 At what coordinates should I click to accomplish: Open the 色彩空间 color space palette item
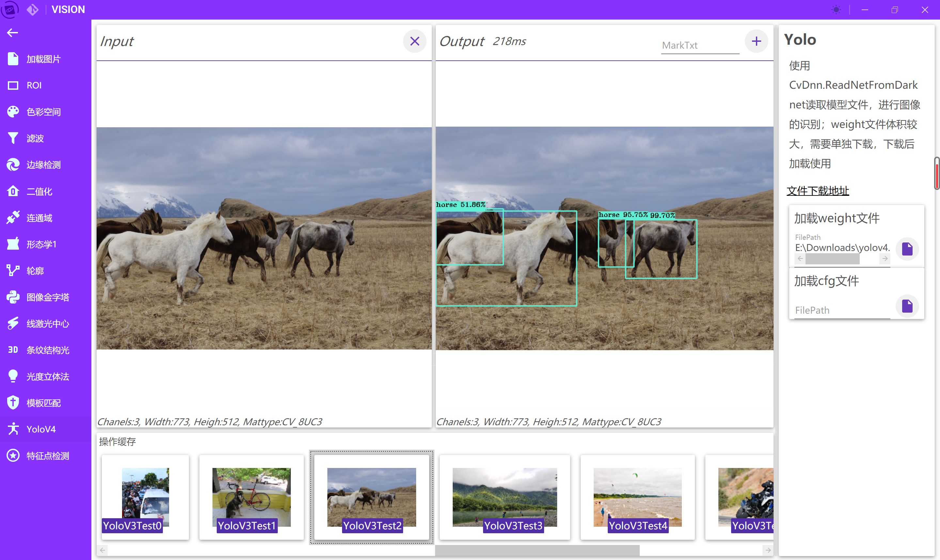pos(43,112)
